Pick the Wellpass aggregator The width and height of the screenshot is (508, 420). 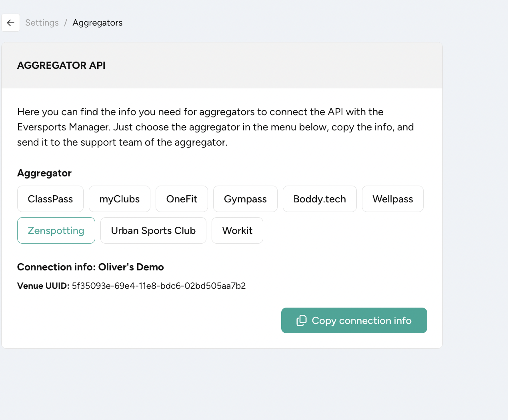[393, 199]
